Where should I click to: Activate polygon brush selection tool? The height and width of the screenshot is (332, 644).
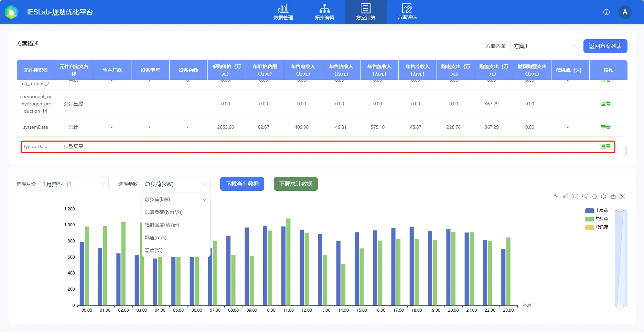click(584, 196)
